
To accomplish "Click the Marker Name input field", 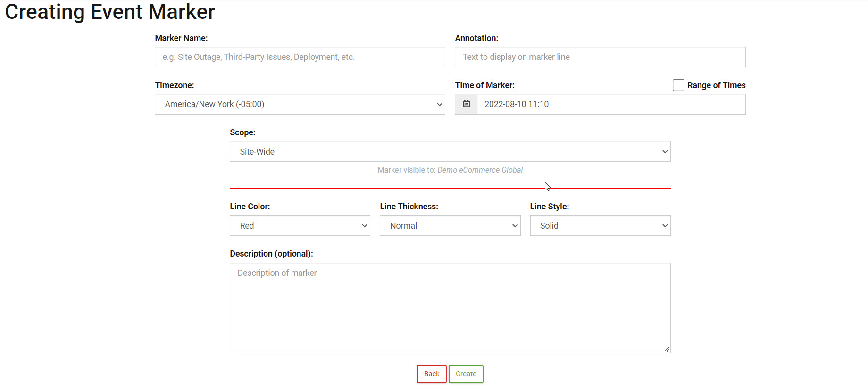I will (x=300, y=57).
